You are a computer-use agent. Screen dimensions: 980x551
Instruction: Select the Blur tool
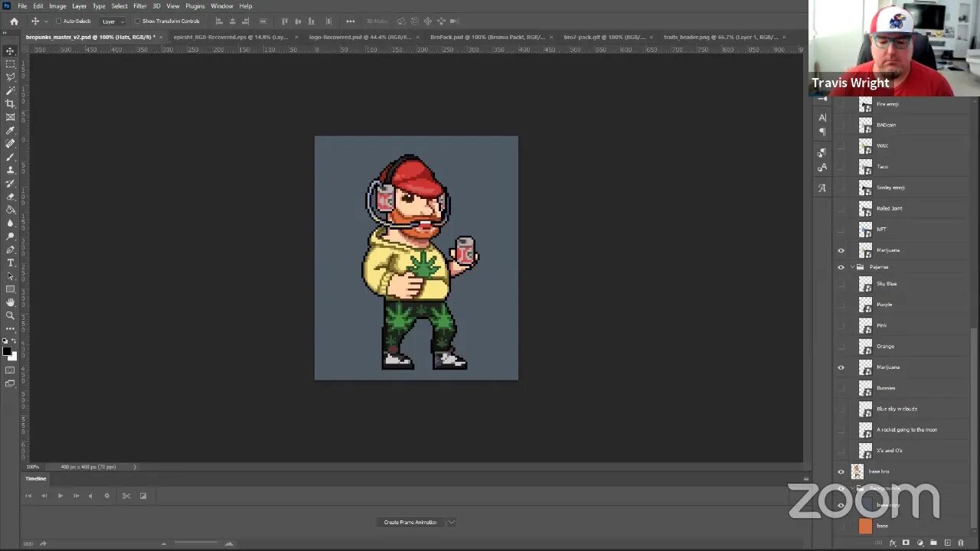pyautogui.click(x=10, y=223)
